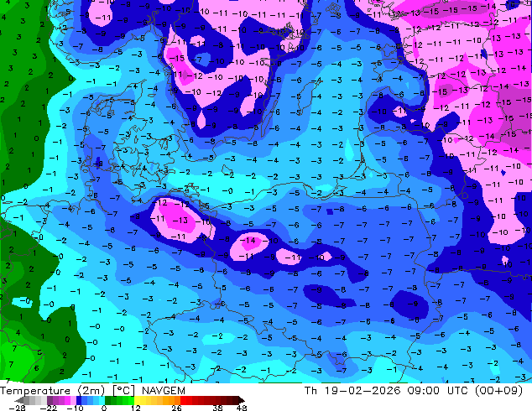This screenshot has width=532, height=411.
Task: Click the '09:00' time stamp
Action: pos(424,391)
